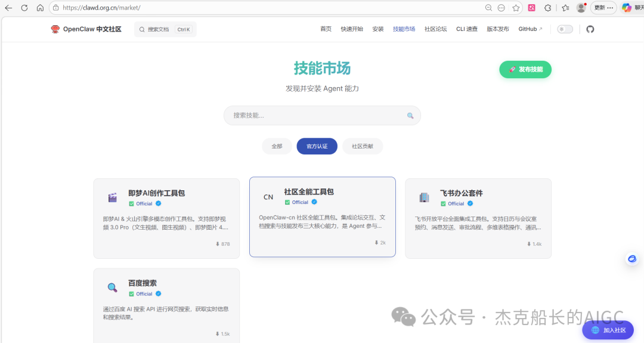Bookmark this page with the star icon

516,8
